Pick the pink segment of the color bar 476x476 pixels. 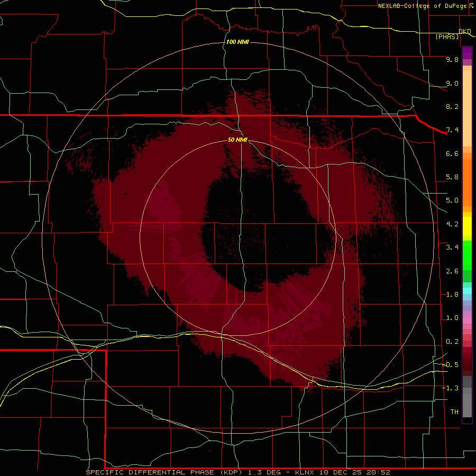(x=467, y=321)
